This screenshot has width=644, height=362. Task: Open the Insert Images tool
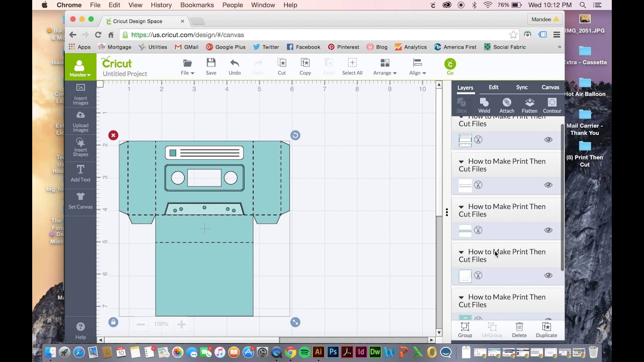[80, 94]
